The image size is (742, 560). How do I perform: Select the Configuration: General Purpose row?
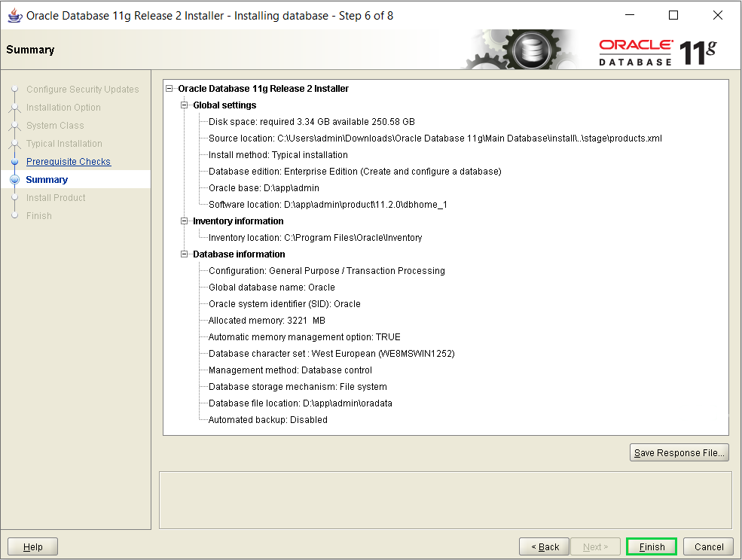coord(326,270)
